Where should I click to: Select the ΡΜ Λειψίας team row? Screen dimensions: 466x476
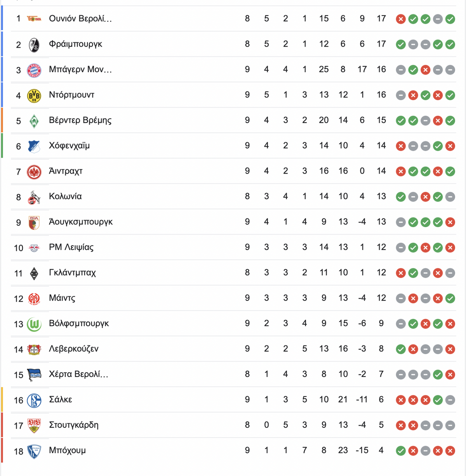tap(233, 247)
